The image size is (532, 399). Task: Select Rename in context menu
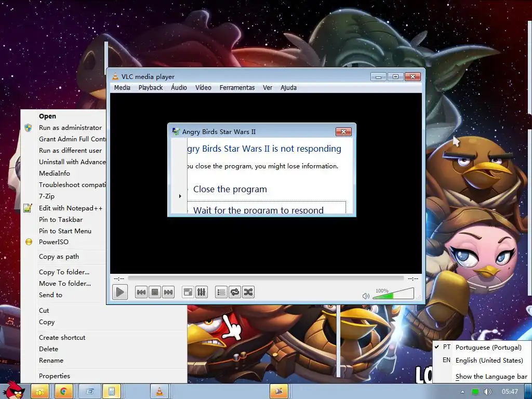(51, 361)
